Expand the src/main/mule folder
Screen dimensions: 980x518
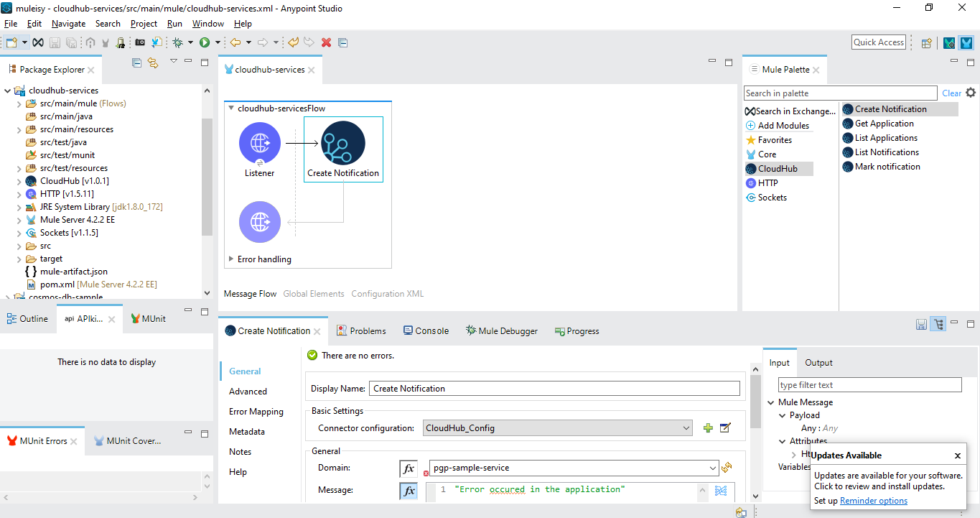19,103
